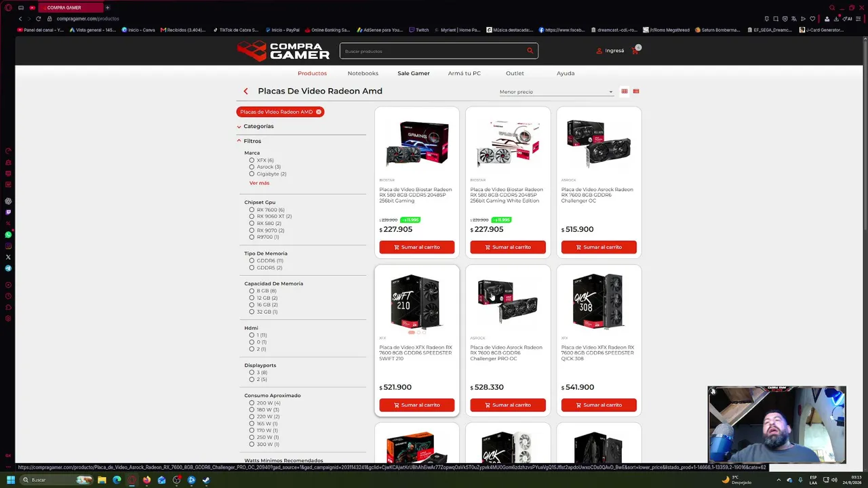Screen dimensions: 868x488
Task: Click the Compra Gamer logo
Action: pos(283,51)
